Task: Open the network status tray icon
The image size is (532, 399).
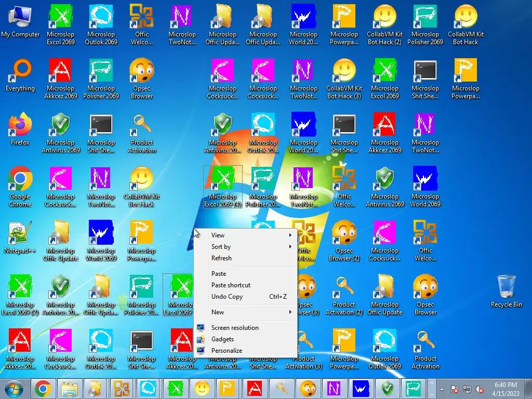Action: [467, 389]
